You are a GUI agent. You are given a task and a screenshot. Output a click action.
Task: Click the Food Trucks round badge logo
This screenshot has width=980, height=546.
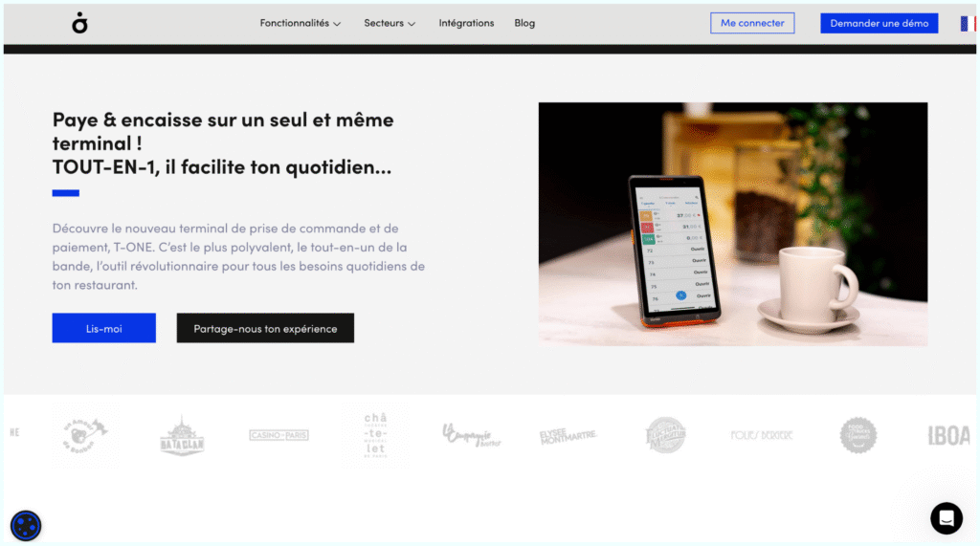858,435
